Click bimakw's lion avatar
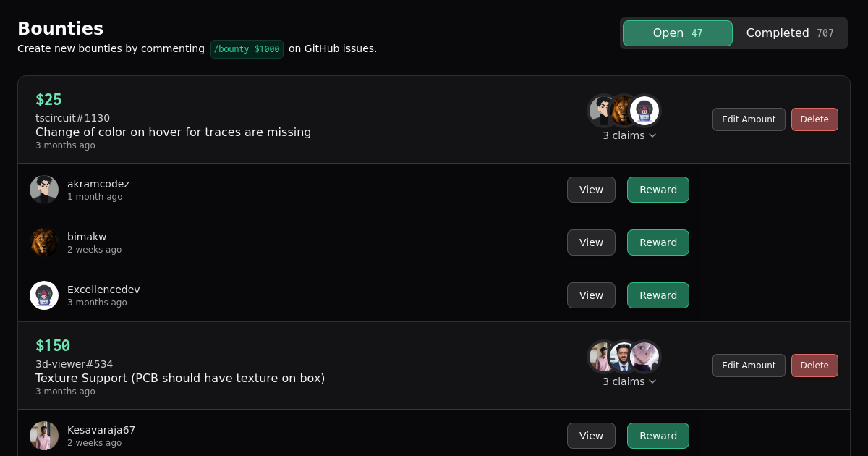The image size is (868, 456). pyautogui.click(x=44, y=242)
